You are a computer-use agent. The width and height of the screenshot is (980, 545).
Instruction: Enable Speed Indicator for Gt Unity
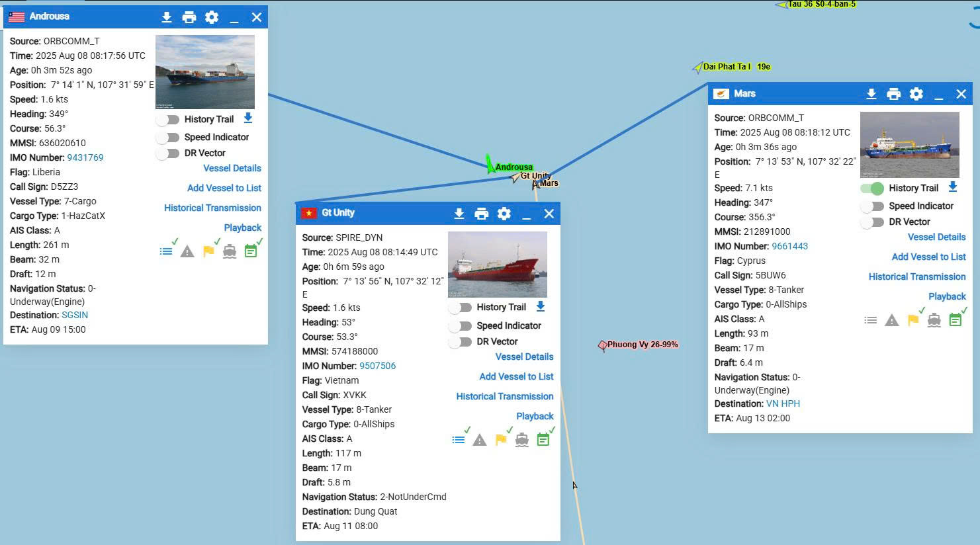click(x=460, y=326)
